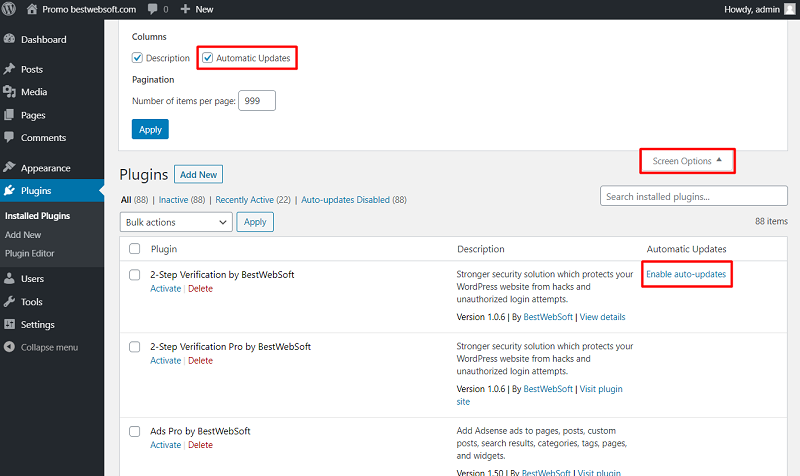The width and height of the screenshot is (800, 476).
Task: Open Users menu item
Action: (32, 279)
